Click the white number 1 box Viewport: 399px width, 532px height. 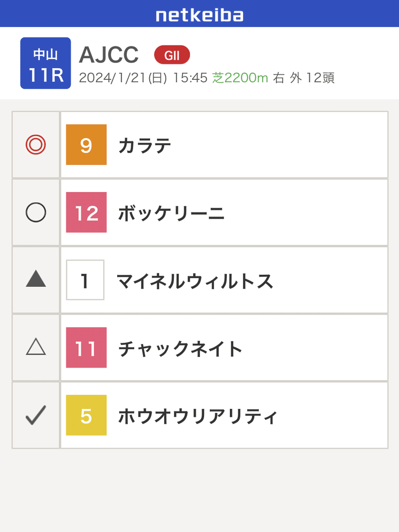click(x=85, y=280)
